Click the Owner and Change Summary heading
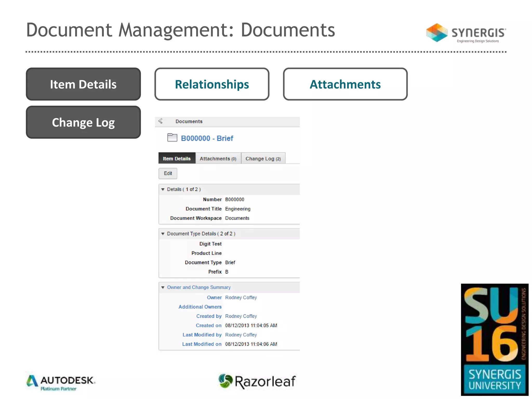532x399 pixels. (199, 287)
